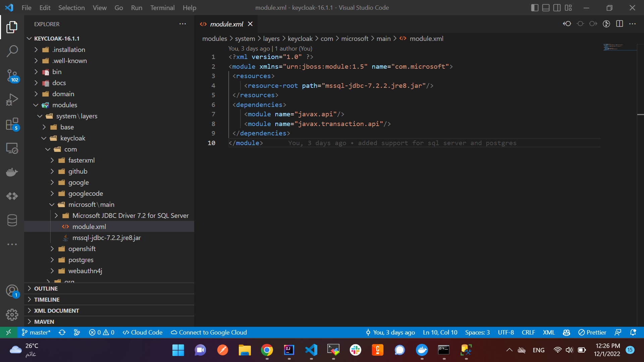Open the Terminal menu
The width and height of the screenshot is (644, 362).
click(x=162, y=8)
